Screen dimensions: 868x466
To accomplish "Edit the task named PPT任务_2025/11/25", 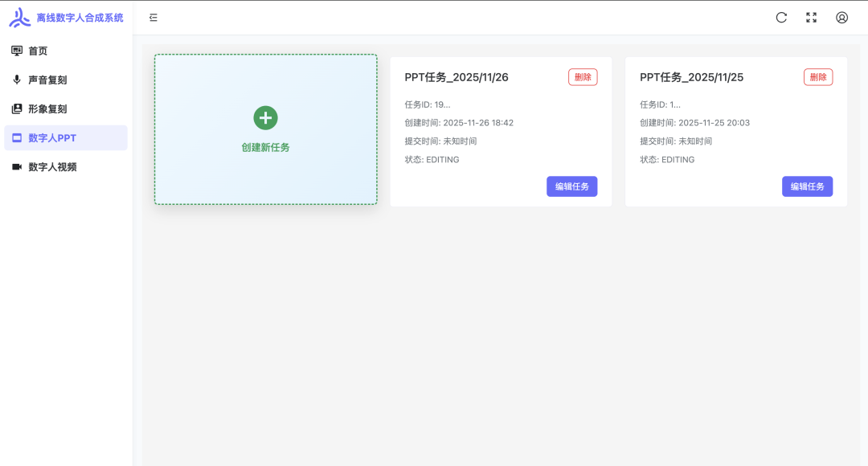I will click(x=807, y=186).
